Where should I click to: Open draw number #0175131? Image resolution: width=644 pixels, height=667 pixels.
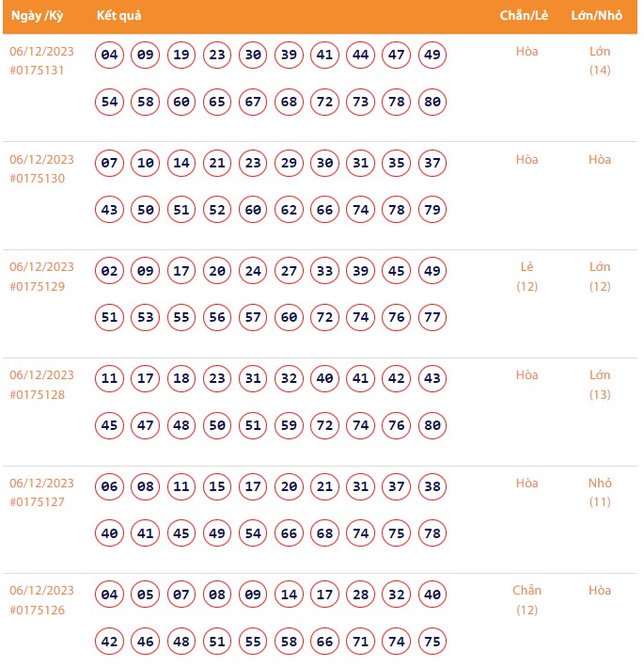[x=38, y=71]
